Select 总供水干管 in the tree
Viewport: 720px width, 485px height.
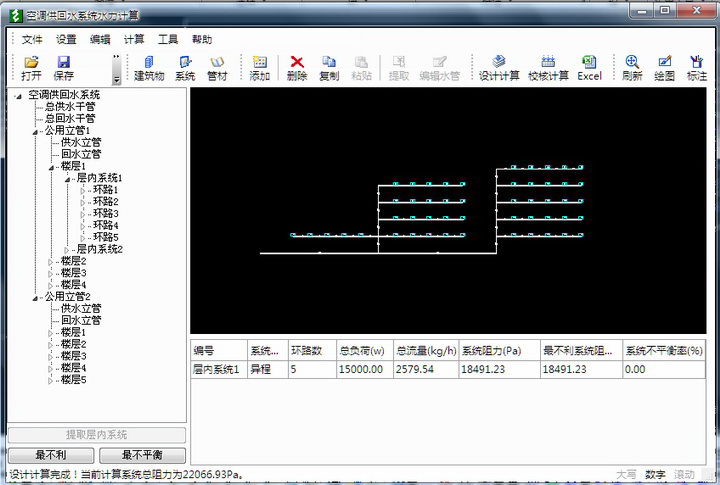pos(70,106)
